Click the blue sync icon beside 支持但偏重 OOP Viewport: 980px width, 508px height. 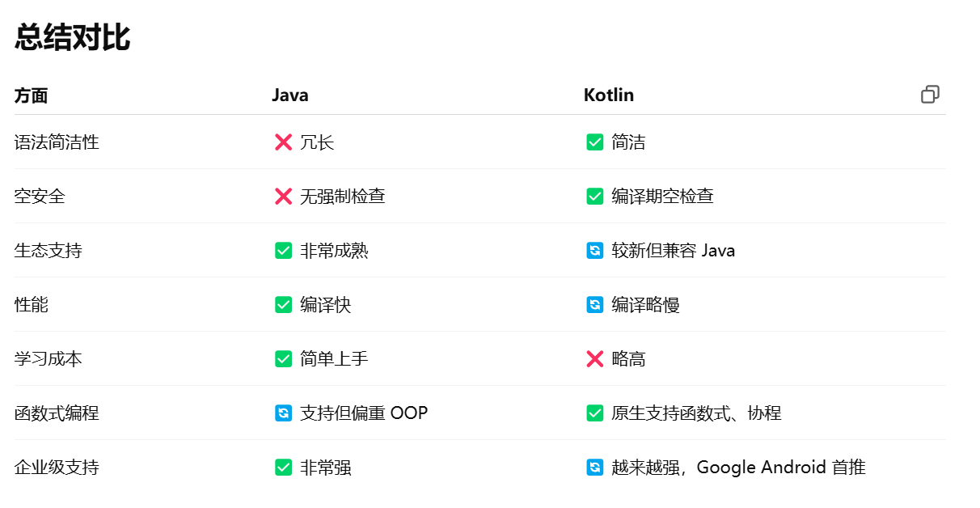click(283, 413)
